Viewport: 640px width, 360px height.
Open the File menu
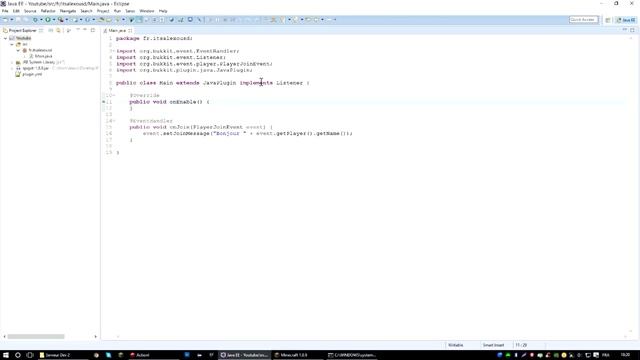(x=5, y=11)
